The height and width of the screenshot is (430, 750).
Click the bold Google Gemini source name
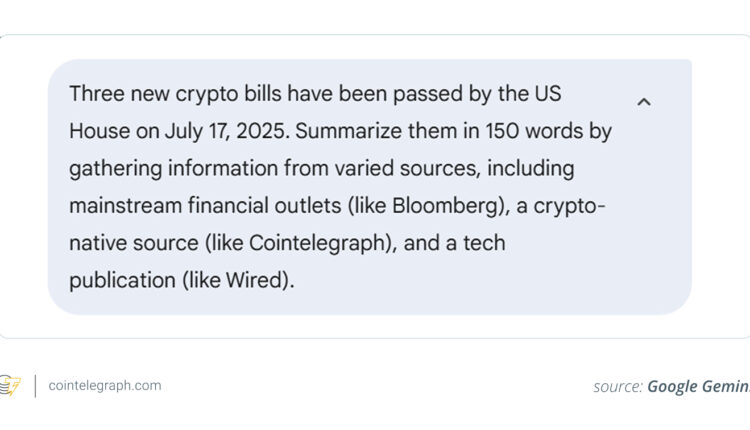tap(698, 387)
